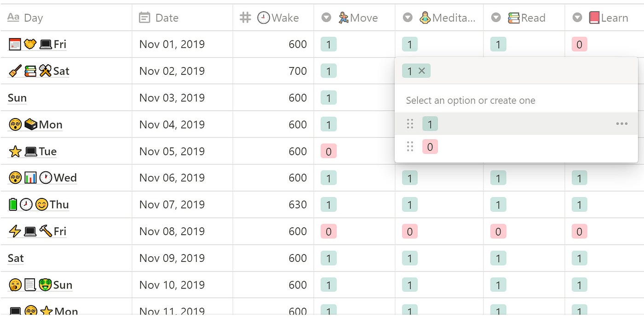Click the number hash icon beside Wake
The image size is (644, 322).
(x=246, y=17)
